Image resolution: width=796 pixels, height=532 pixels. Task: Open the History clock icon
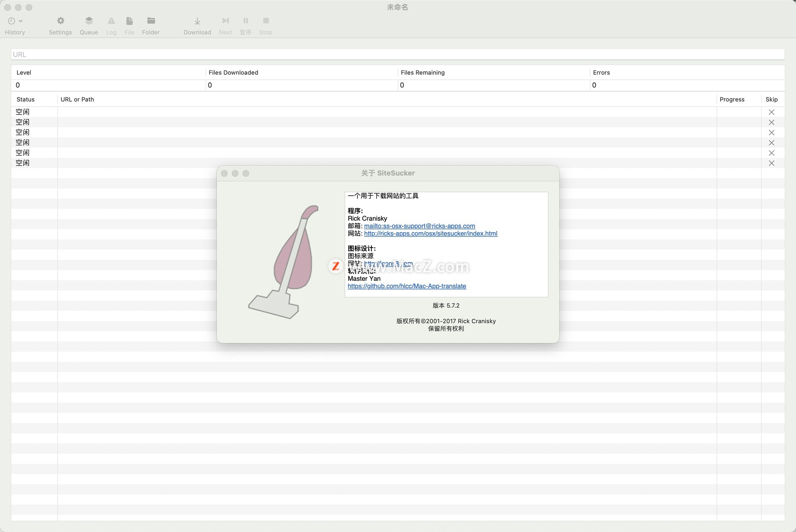tap(12, 21)
